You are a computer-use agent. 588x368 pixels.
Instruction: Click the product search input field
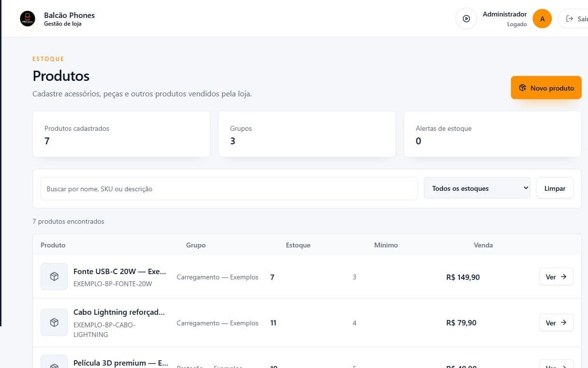tap(229, 189)
